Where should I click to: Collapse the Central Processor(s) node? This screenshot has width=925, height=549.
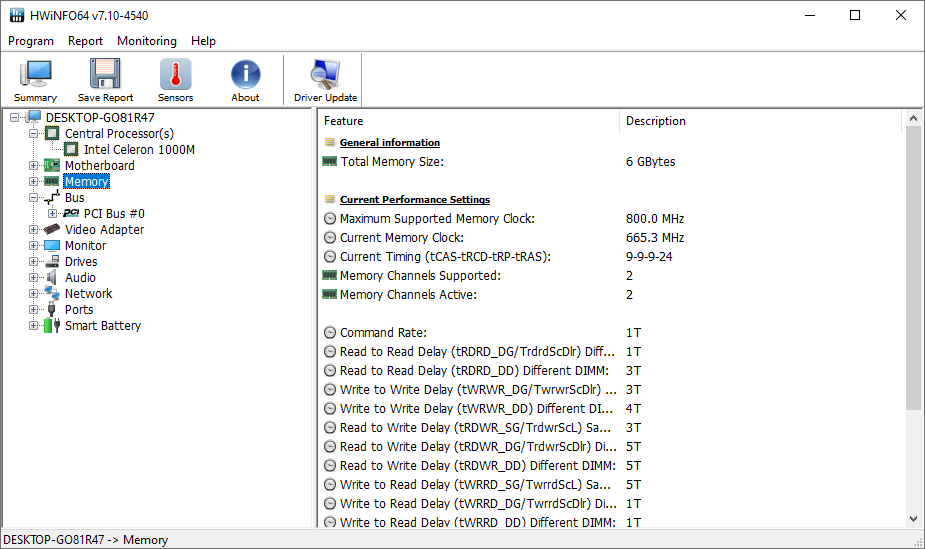34,133
